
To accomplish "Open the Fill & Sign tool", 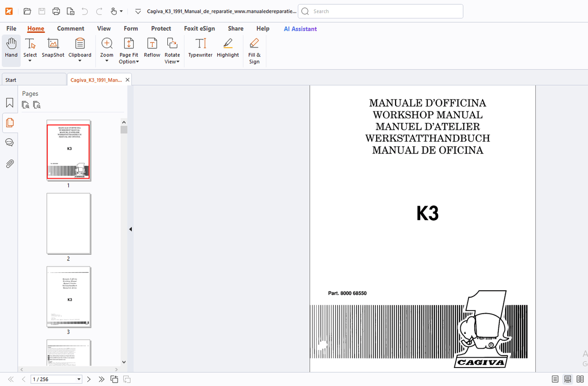I will [x=254, y=50].
